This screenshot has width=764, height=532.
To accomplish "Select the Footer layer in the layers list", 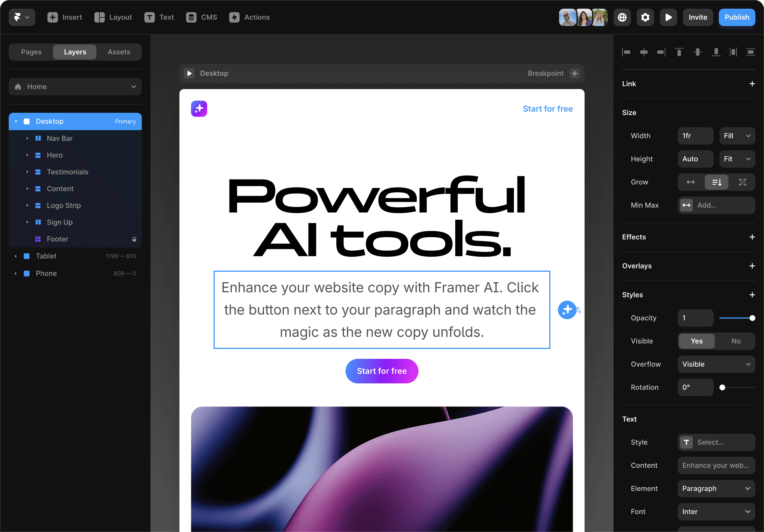I will (58, 239).
